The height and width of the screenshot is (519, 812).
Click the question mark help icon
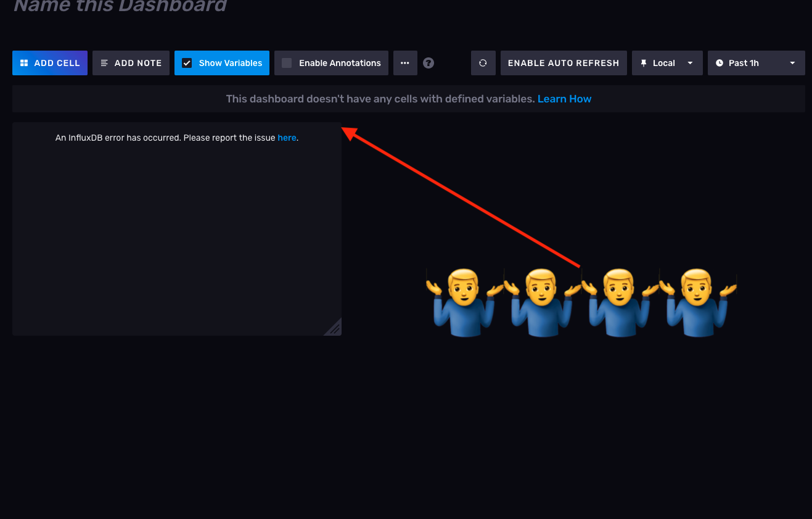point(429,63)
